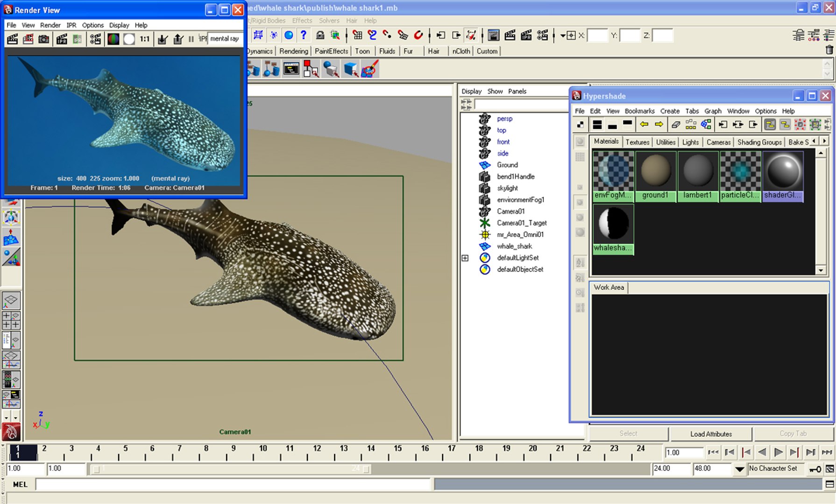
Task: Expand the defaultLightSet node in Outliner
Action: tap(465, 258)
